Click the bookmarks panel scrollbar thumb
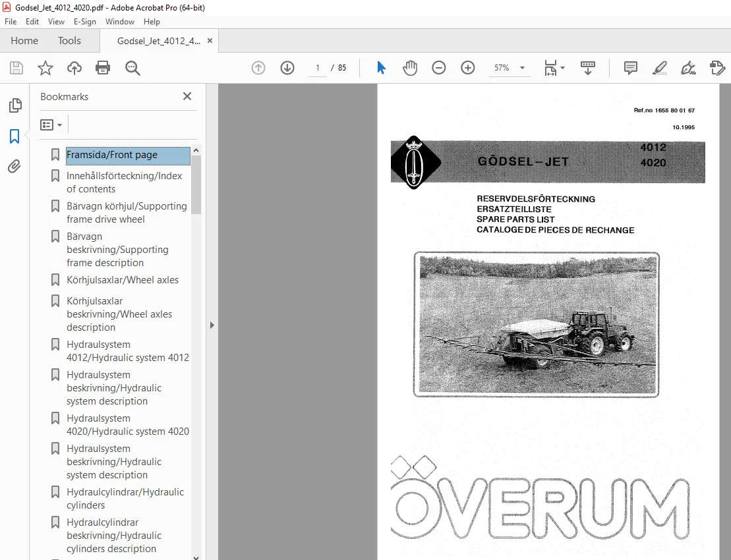This screenshot has height=560, width=731. point(196,184)
